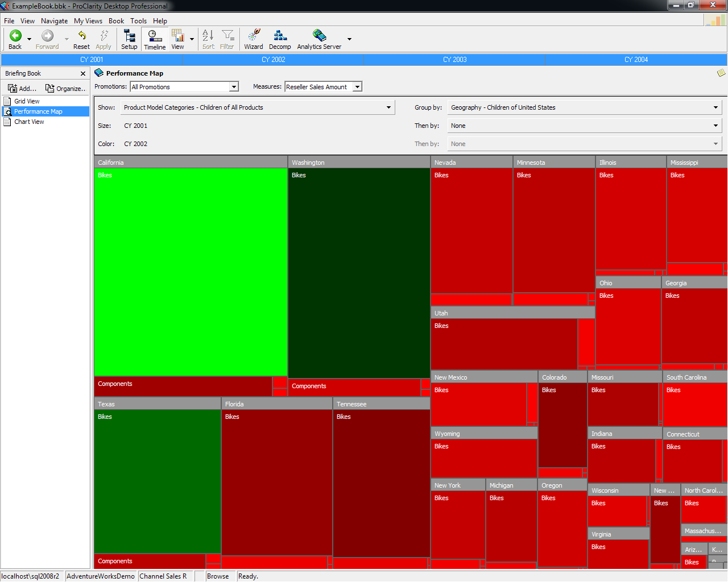Launch the Wizard tool
728x582 pixels.
[254, 36]
